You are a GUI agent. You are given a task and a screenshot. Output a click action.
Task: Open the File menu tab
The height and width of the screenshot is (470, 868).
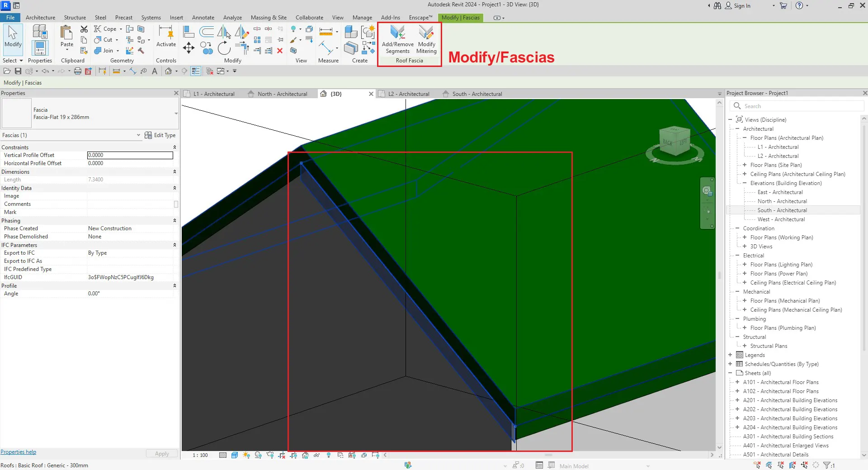10,18
